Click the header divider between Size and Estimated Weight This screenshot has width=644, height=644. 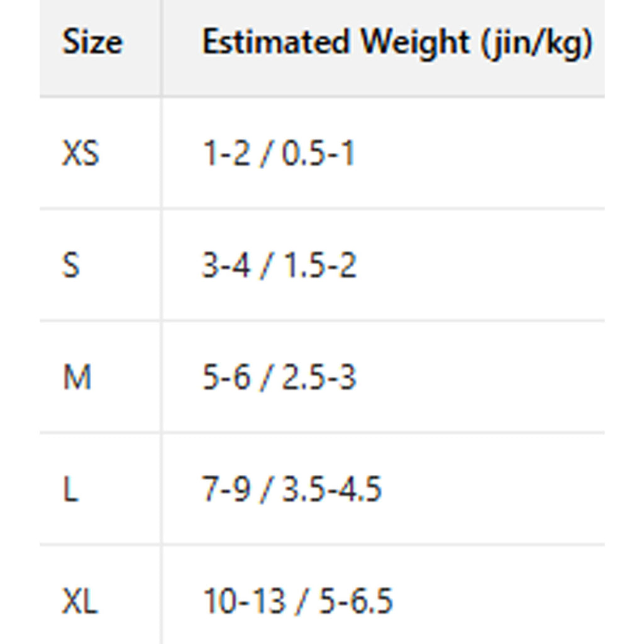click(x=162, y=48)
